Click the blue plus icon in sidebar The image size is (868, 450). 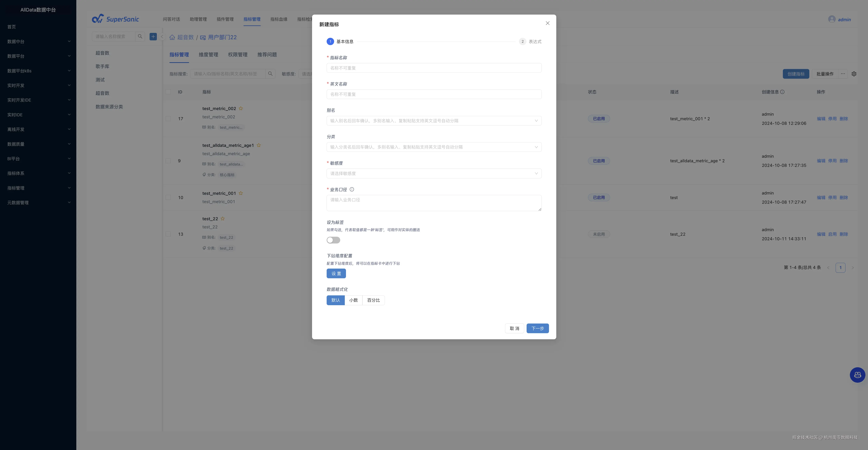pyautogui.click(x=153, y=36)
